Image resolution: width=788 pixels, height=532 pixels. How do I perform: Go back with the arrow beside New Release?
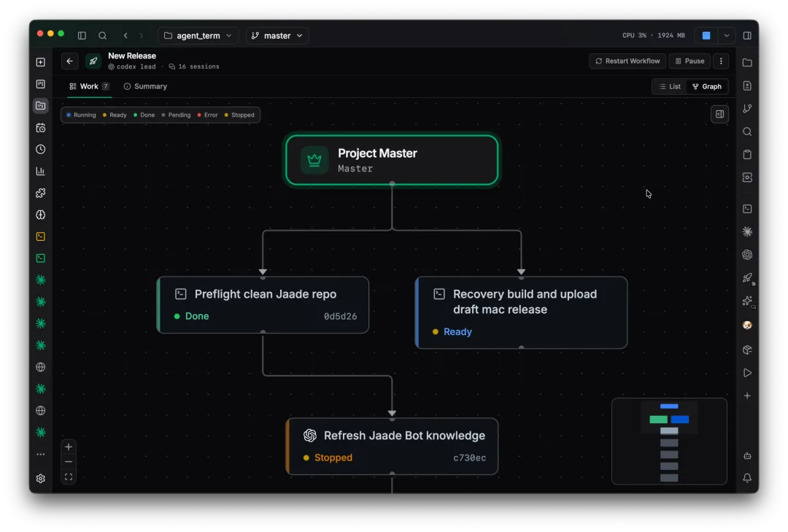click(70, 61)
